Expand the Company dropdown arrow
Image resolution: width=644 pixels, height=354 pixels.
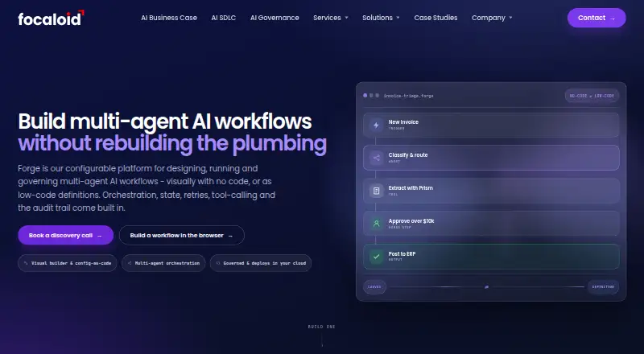(x=510, y=18)
